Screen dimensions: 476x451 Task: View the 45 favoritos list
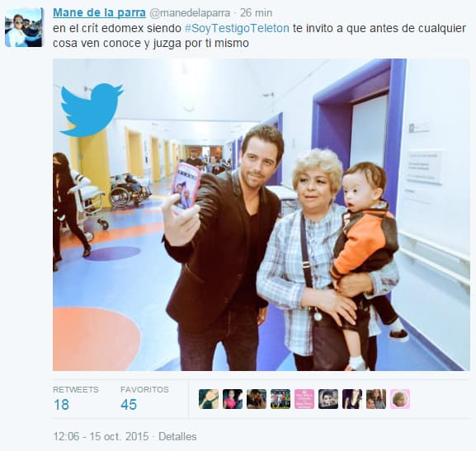tap(144, 398)
